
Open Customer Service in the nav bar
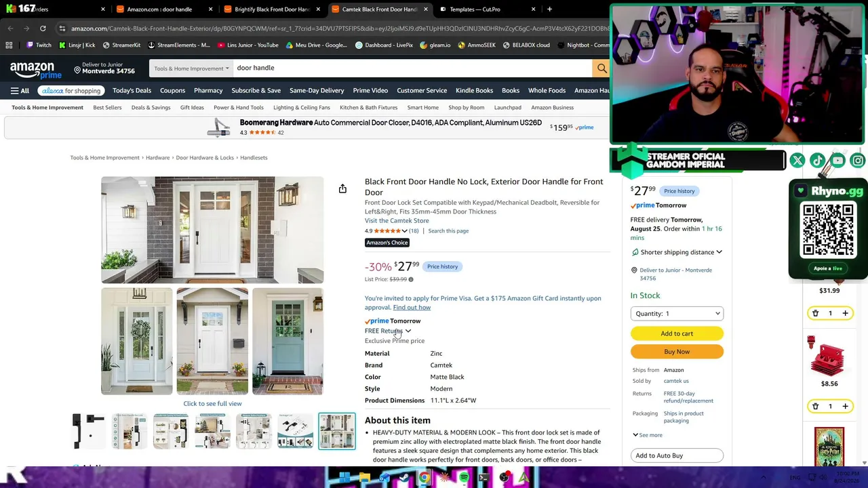tap(422, 91)
